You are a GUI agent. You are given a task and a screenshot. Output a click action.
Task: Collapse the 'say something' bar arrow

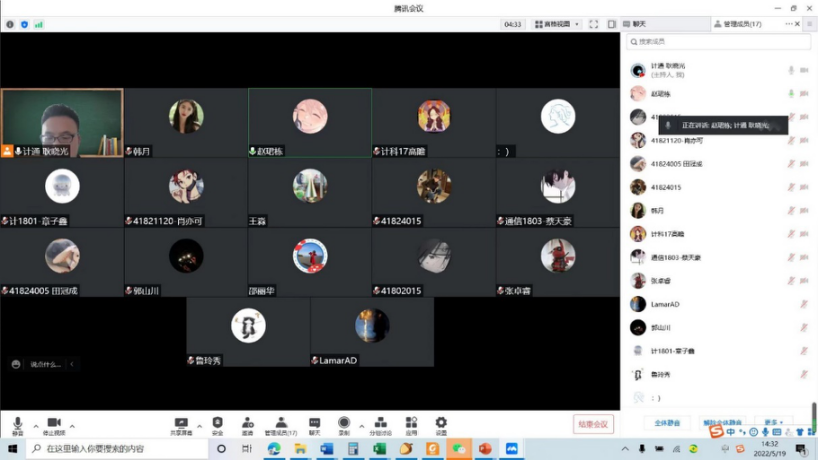[72, 364]
